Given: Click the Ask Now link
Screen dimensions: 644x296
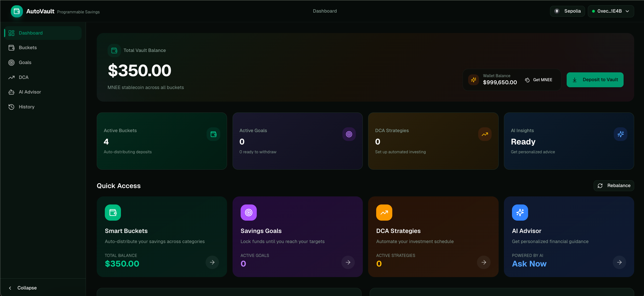Looking at the screenshot, I should [529, 264].
